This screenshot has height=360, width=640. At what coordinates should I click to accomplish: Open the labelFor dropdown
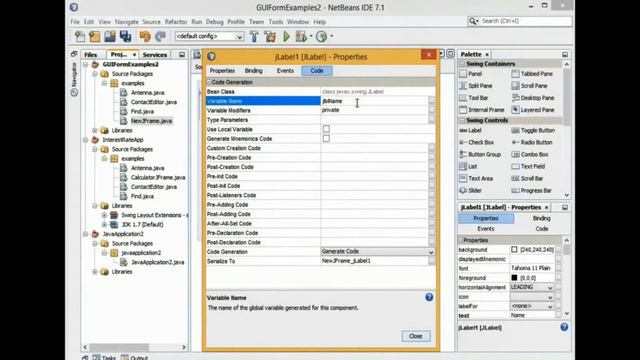(550, 306)
